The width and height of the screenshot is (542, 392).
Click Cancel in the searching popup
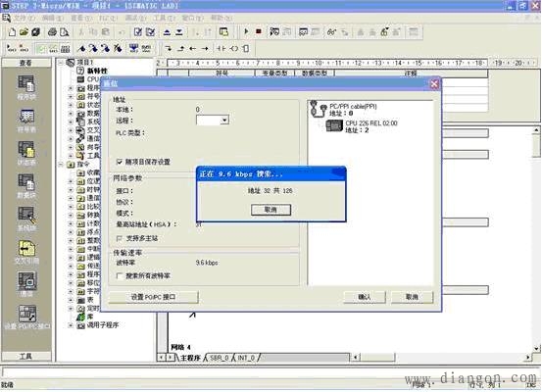(x=271, y=210)
